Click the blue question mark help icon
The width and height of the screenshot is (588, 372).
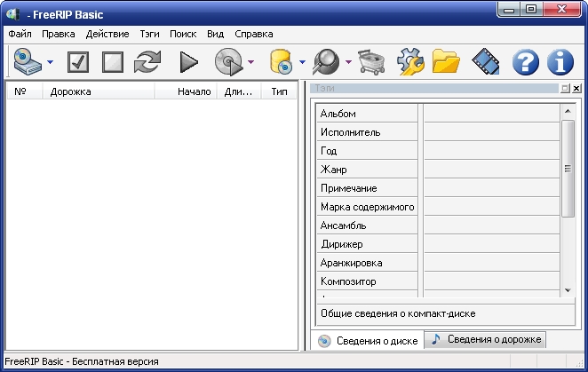527,62
